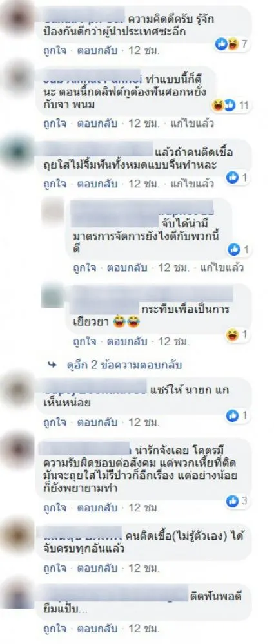Screen dimensions: 274x644
Task: Click ตอบกลับ under the จา พนม comment
Action: pos(97,123)
